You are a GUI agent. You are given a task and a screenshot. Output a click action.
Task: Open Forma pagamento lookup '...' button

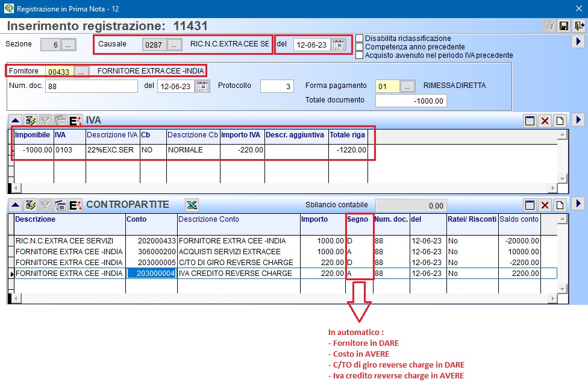click(x=407, y=86)
